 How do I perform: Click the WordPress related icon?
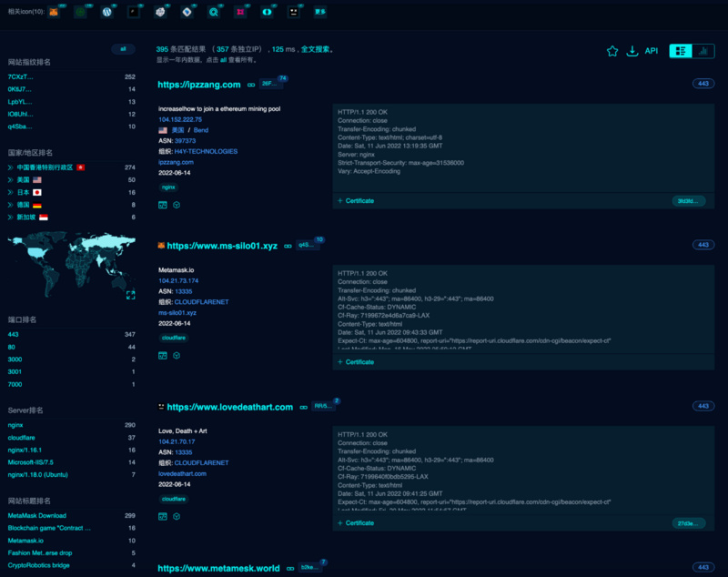click(107, 13)
